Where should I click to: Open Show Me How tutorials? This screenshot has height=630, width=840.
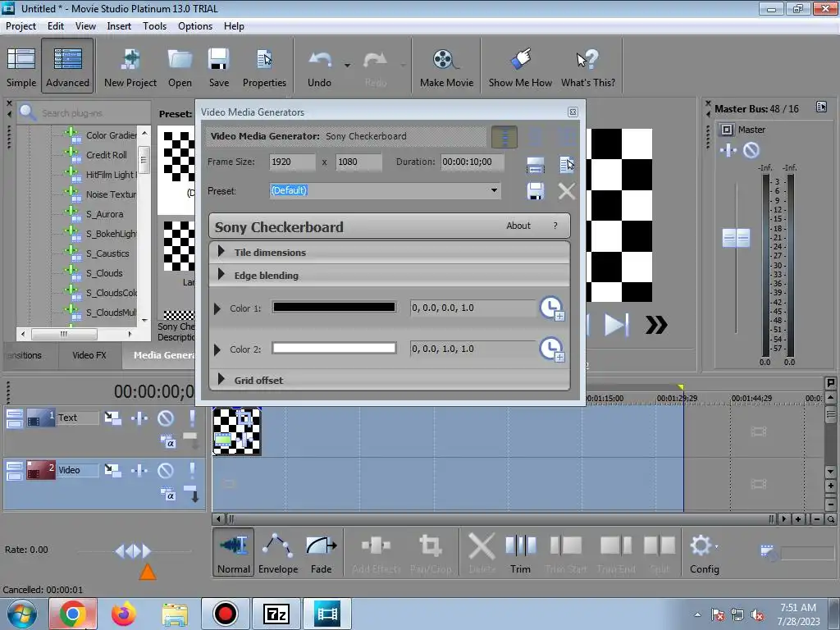tap(520, 66)
